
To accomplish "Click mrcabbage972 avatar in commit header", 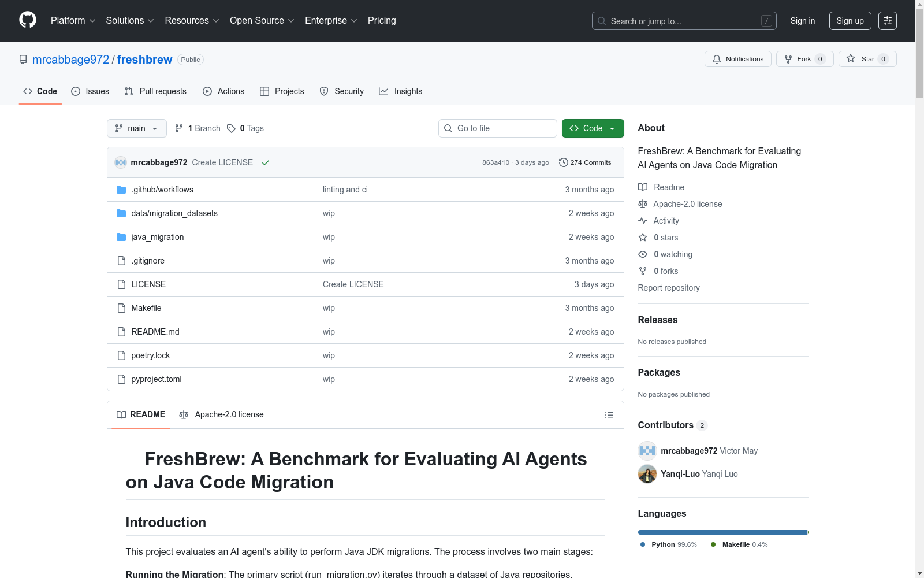I will [121, 162].
